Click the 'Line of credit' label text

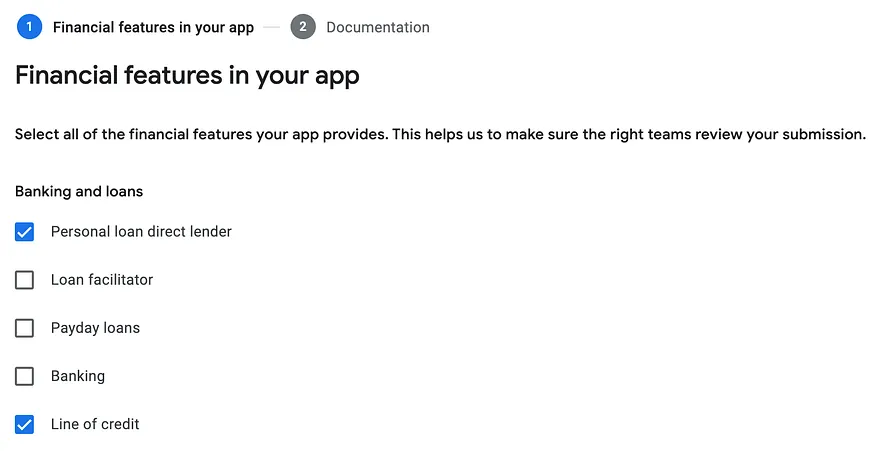95,424
